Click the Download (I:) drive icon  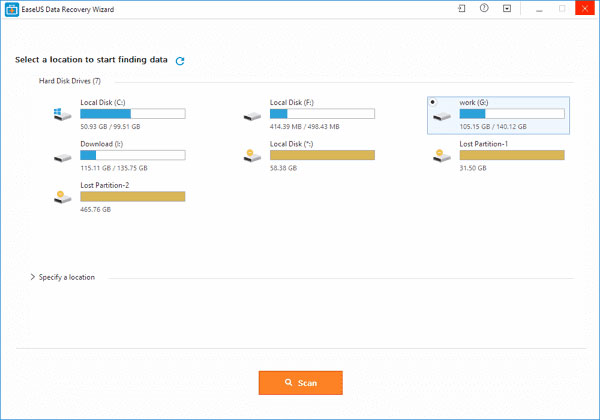64,156
